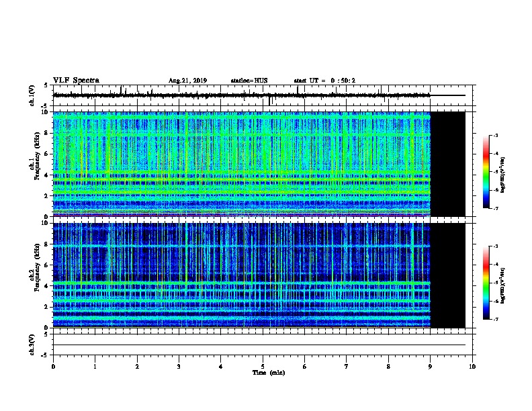Click time axis tick label '10'
532x411 pixels.
pyautogui.click(x=472, y=367)
